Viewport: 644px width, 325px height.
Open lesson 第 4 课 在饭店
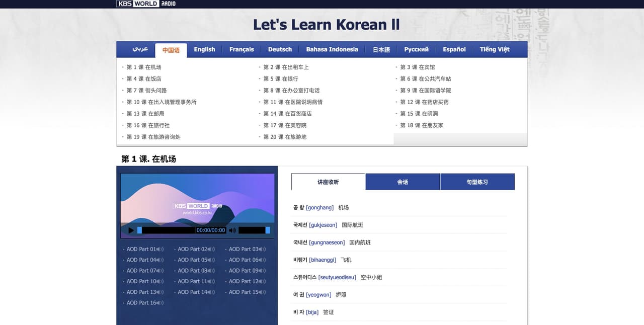(144, 78)
